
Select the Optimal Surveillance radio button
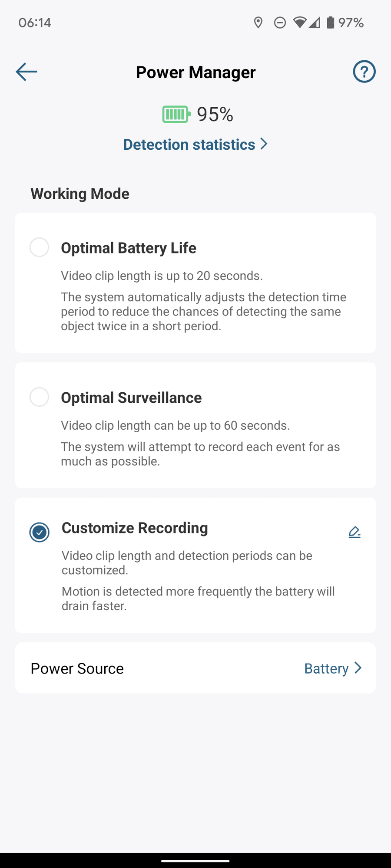[x=39, y=397]
